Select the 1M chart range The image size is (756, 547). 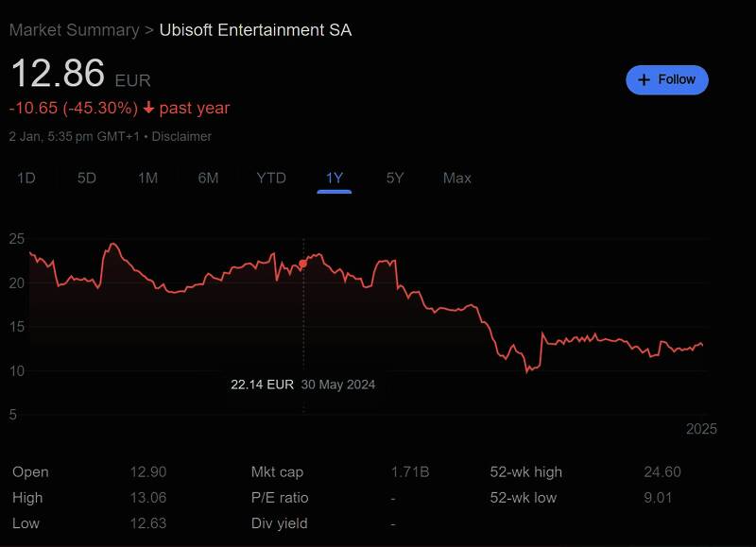[x=147, y=178]
